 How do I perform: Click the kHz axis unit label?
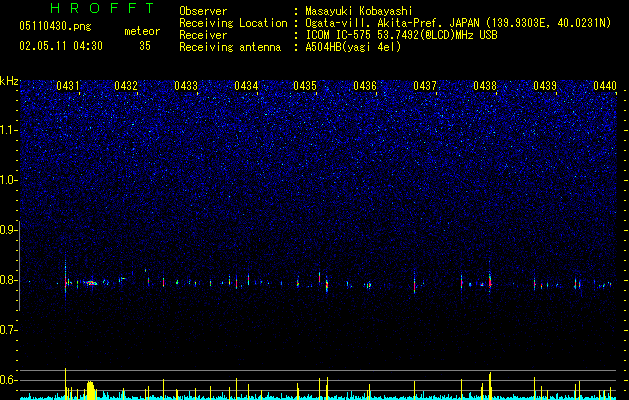[9, 81]
